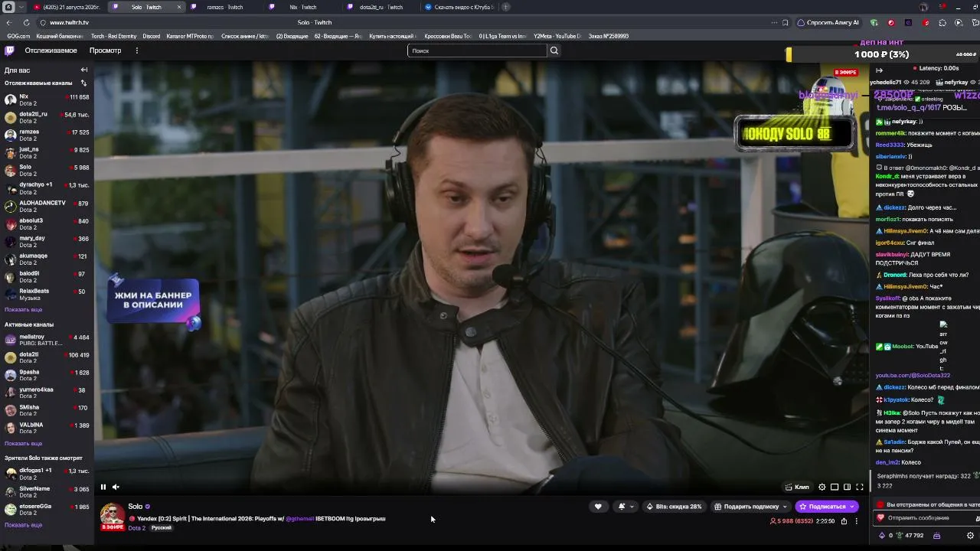
Task: Open the ramzes channel in the sidebar
Action: coord(47,135)
